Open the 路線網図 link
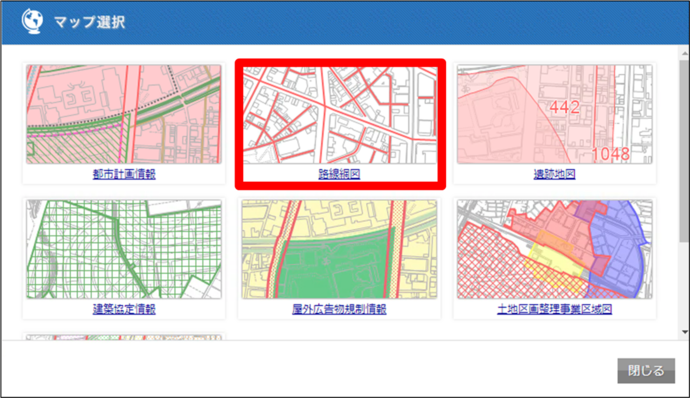The image size is (690, 398). [x=339, y=174]
